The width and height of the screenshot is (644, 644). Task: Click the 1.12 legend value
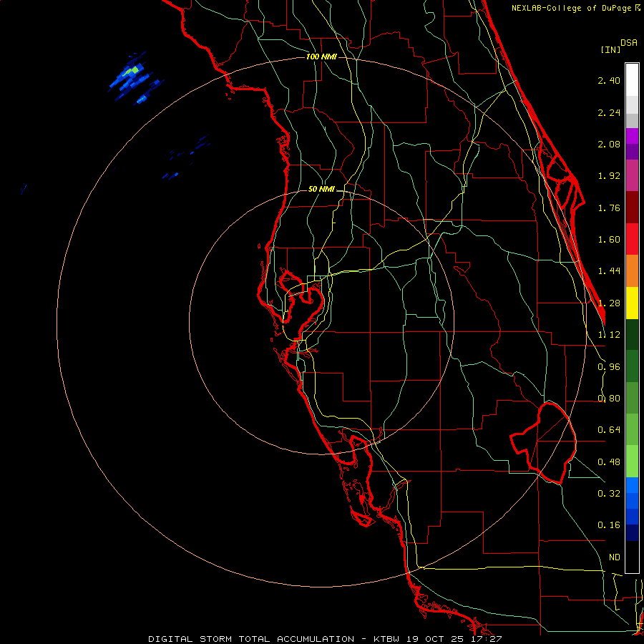click(609, 335)
